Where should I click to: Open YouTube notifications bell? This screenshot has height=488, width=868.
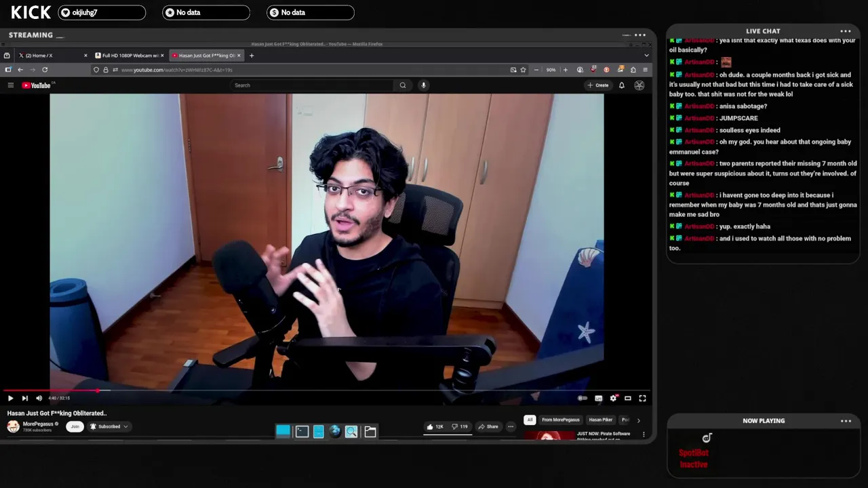click(x=621, y=85)
